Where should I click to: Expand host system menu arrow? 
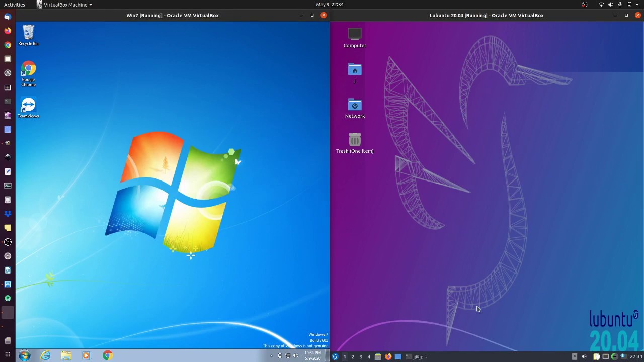point(637,5)
